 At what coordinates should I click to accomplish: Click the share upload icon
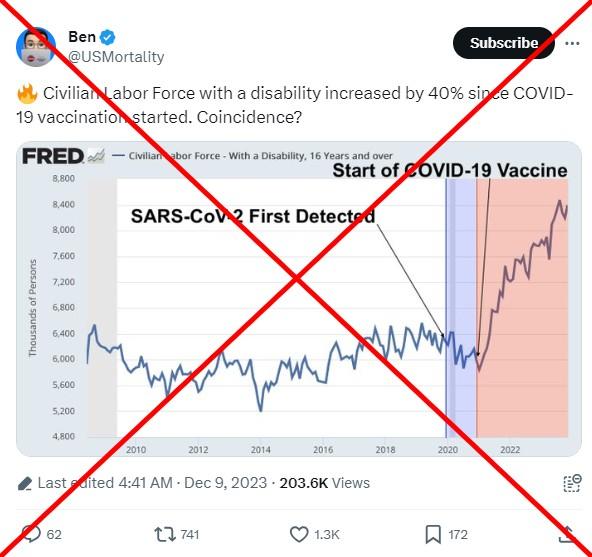[567, 534]
